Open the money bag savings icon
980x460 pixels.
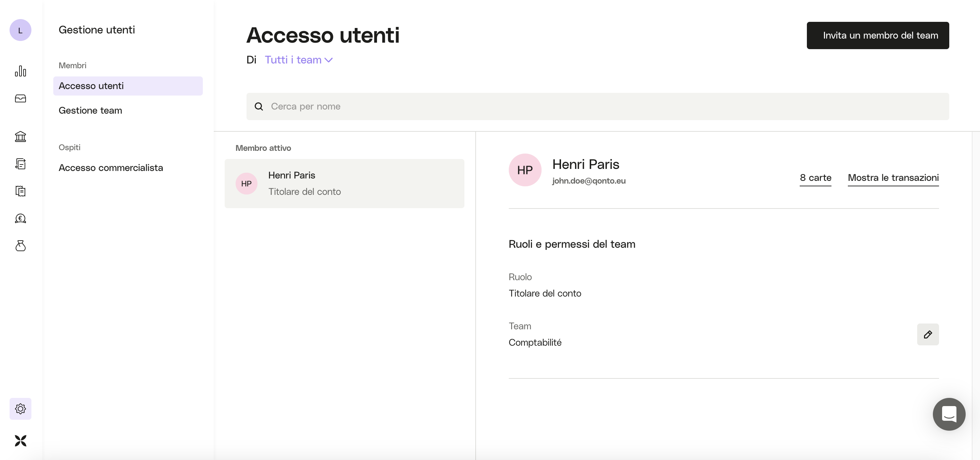pyautogui.click(x=20, y=246)
